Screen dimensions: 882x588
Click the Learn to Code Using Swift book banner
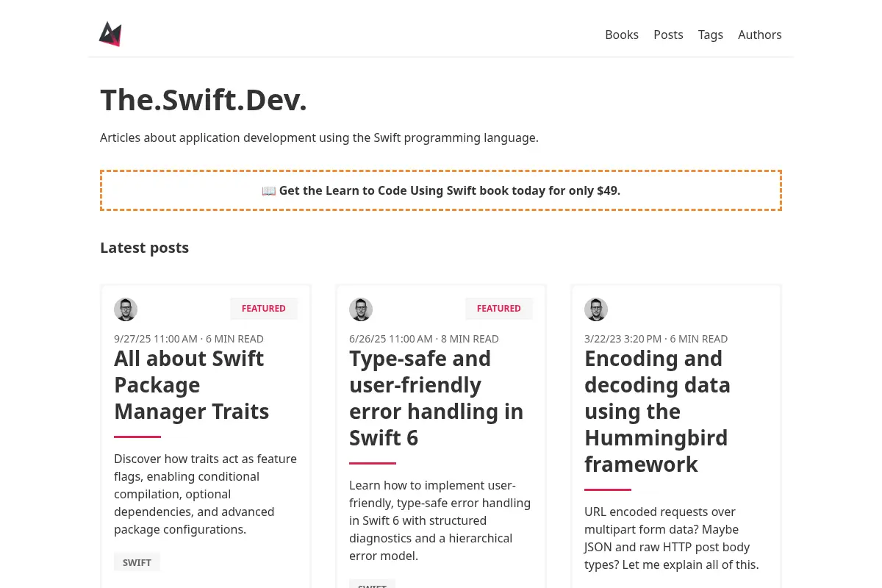coord(441,190)
